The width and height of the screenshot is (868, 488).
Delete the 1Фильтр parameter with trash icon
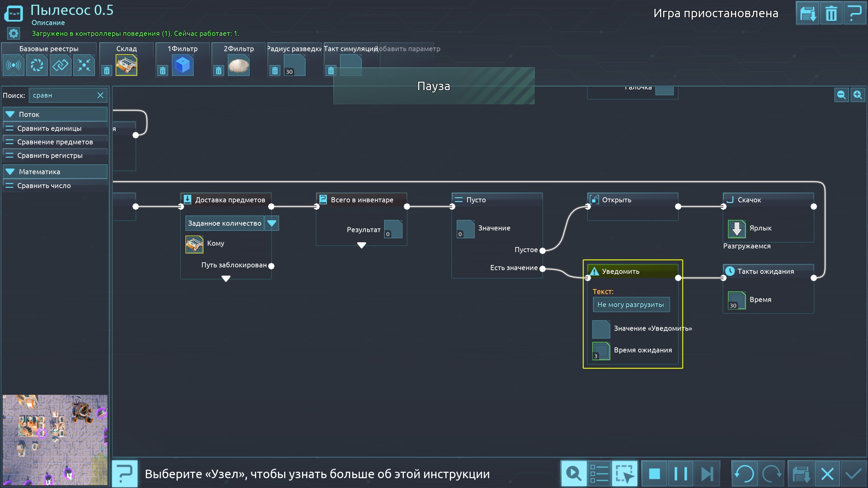[163, 70]
